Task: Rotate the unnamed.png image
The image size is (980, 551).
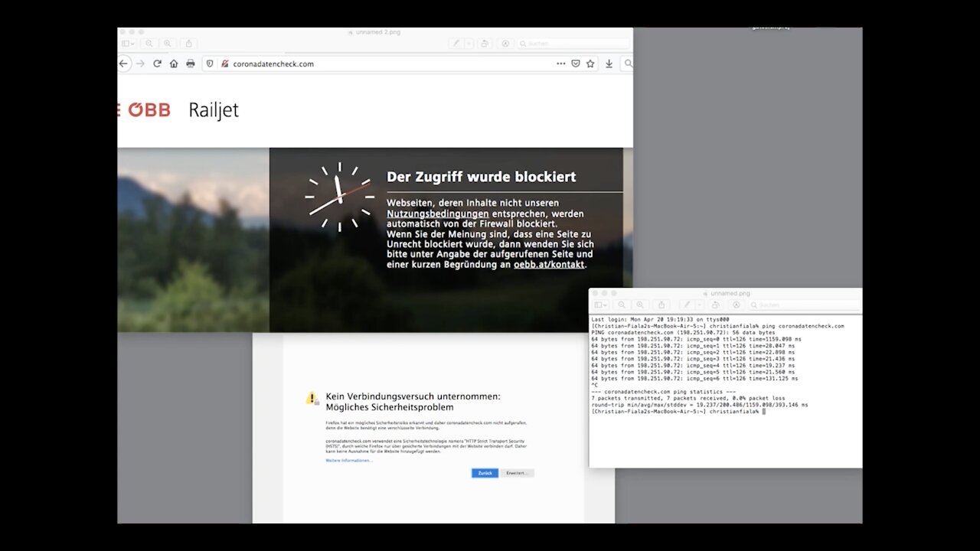Action: [x=715, y=305]
